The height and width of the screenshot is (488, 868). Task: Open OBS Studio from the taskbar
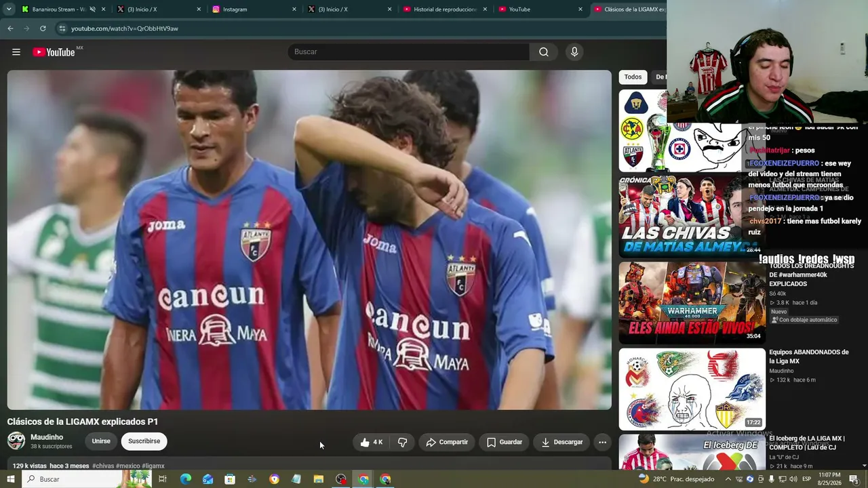click(x=341, y=479)
